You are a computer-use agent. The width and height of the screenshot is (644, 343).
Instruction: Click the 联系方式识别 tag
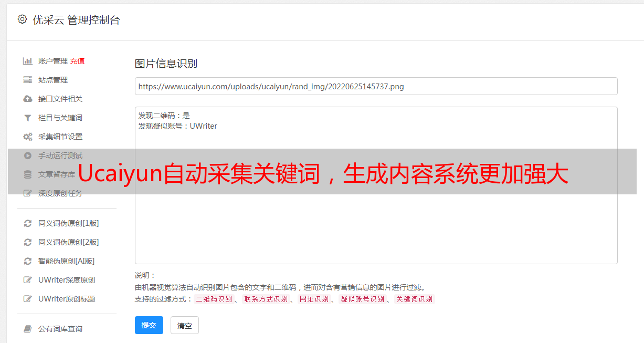tap(266, 299)
